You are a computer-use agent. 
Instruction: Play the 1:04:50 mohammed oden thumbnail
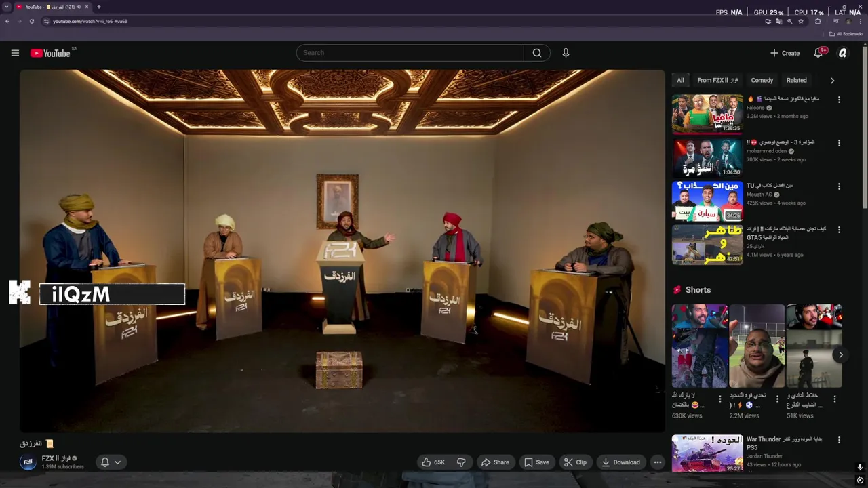pyautogui.click(x=707, y=157)
